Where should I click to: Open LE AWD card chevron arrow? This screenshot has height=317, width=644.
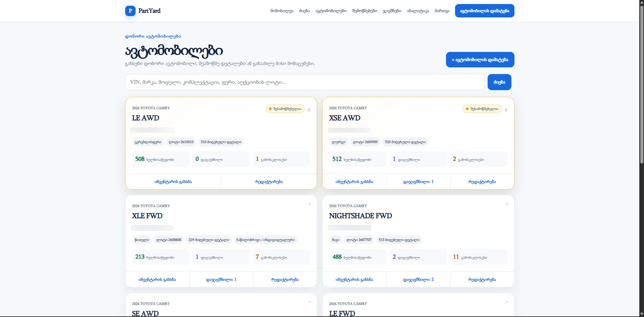coord(309,110)
